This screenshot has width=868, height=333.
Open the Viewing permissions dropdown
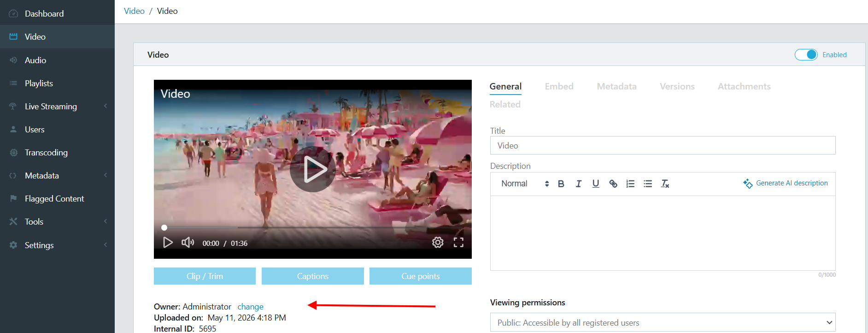pos(663,322)
